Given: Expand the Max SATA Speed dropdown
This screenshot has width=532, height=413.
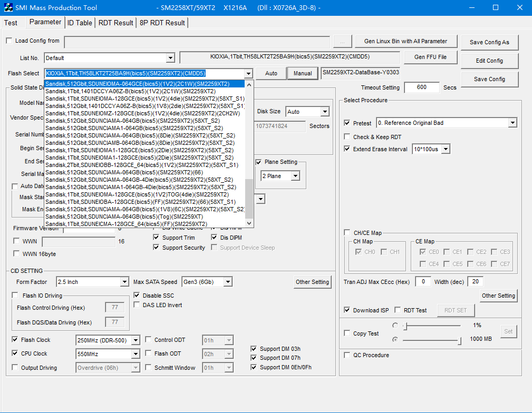Looking at the screenshot, I should pyautogui.click(x=227, y=282).
